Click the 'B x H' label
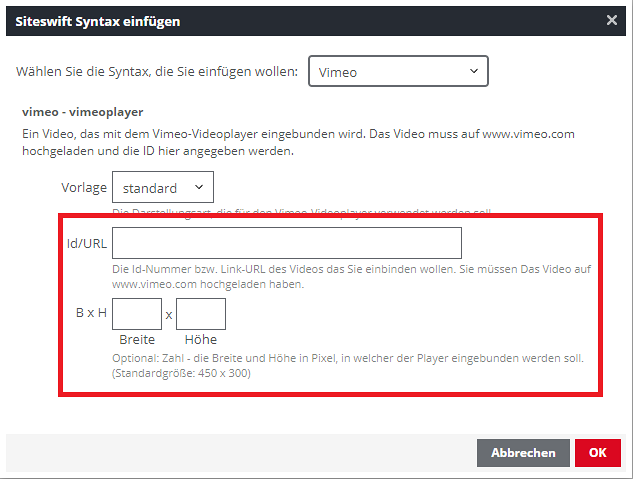The image size is (633, 479). pos(91,313)
